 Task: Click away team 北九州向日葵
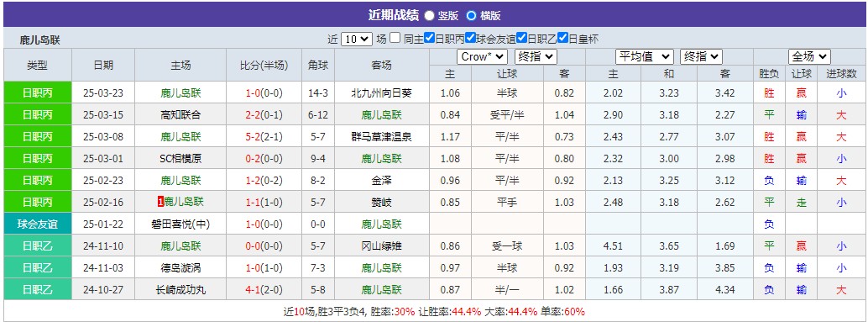[x=382, y=93]
